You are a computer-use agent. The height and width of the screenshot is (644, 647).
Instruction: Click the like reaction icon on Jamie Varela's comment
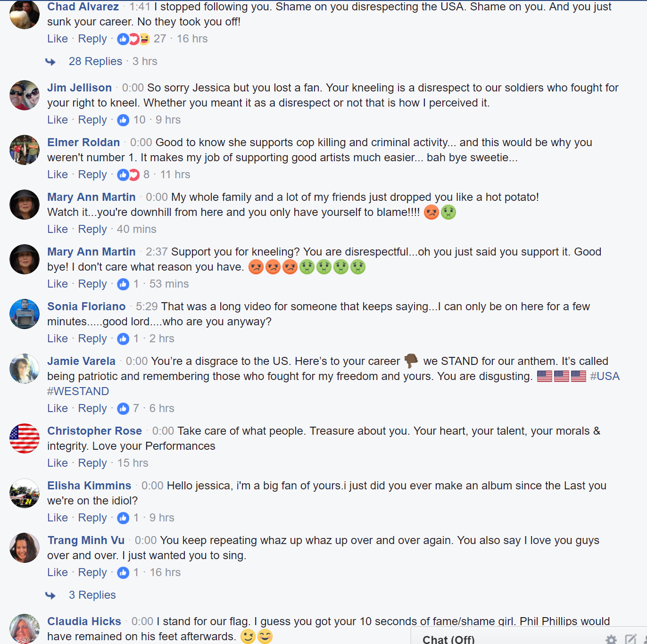[x=123, y=409]
